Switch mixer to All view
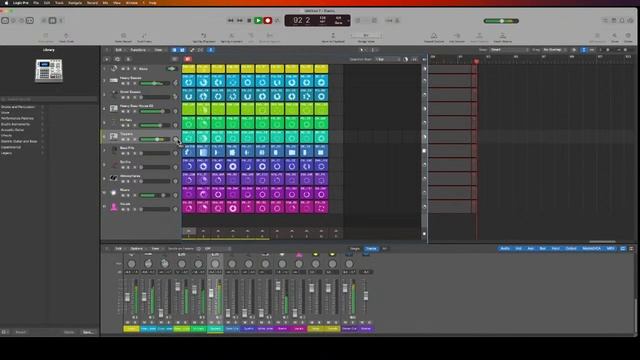This screenshot has height=360, width=640. click(384, 248)
